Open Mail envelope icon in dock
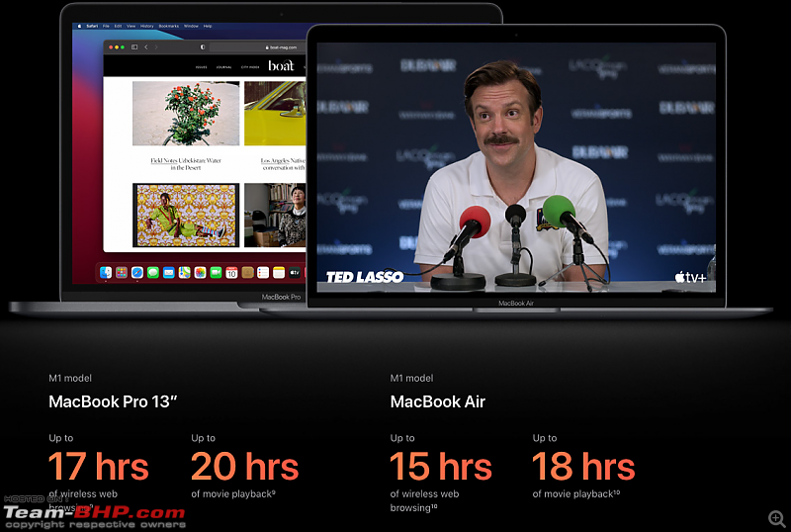This screenshot has height=532, width=791. tap(168, 273)
